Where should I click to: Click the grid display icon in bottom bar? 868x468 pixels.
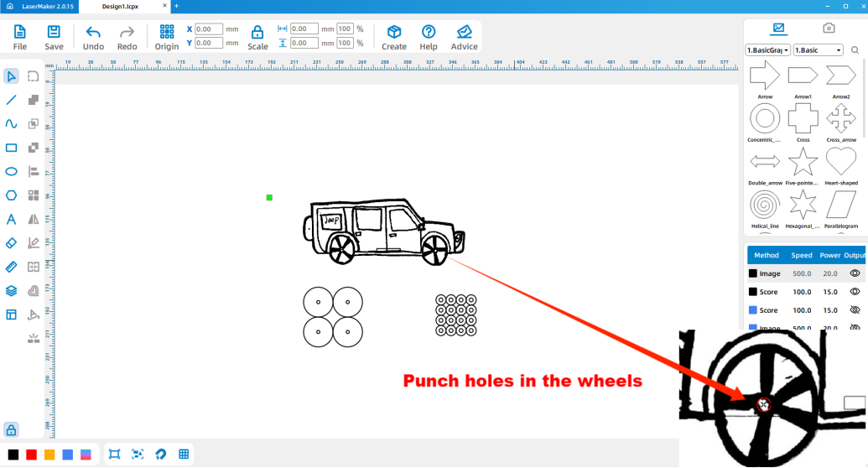click(x=184, y=454)
